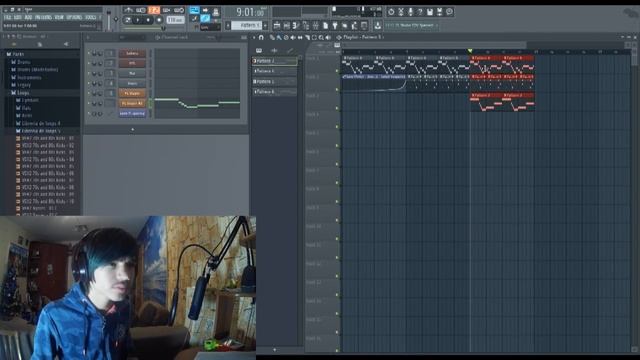Select the highlighted top pattern in picker
This screenshot has width=640, height=360.
[x=274, y=61]
